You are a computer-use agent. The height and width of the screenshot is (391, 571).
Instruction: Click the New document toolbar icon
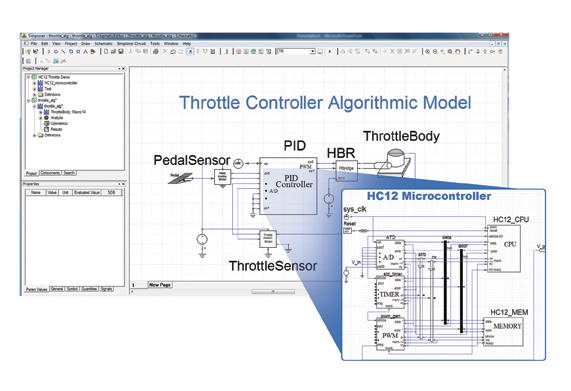coord(106,52)
